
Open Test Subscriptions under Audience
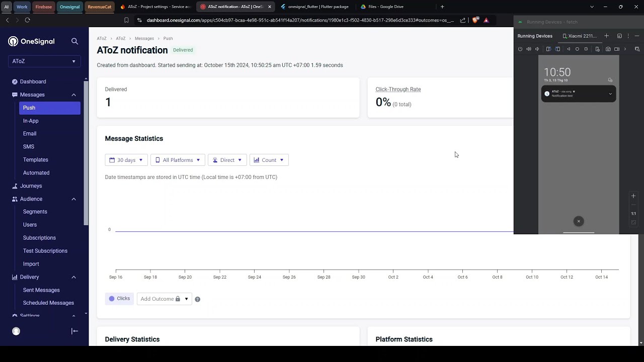point(45,251)
